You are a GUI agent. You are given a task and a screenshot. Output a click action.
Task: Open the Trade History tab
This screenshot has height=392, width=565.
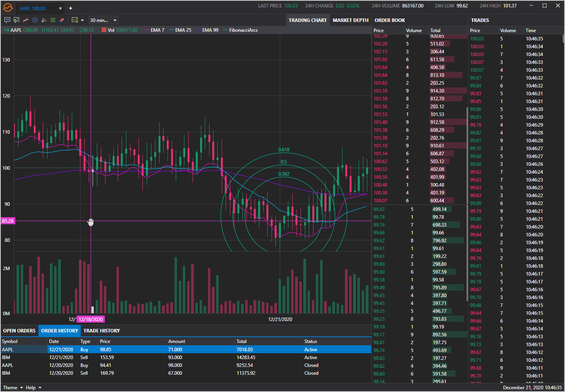point(102,330)
